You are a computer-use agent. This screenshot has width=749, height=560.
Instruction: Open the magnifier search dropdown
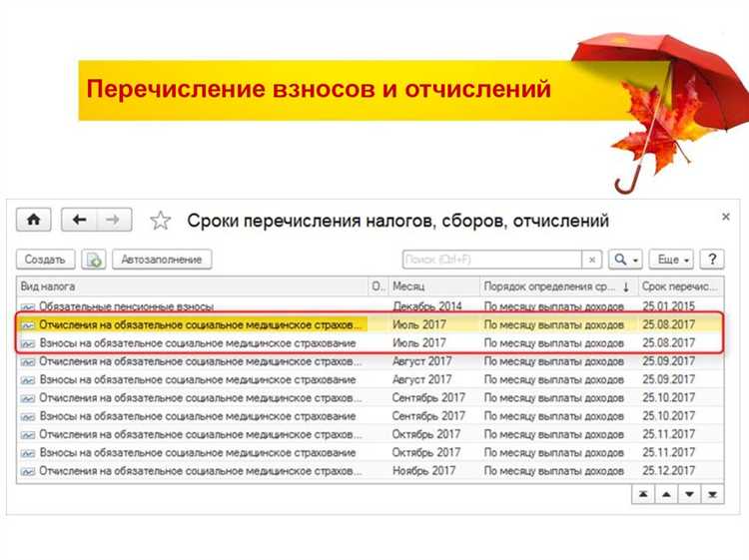pos(625,260)
